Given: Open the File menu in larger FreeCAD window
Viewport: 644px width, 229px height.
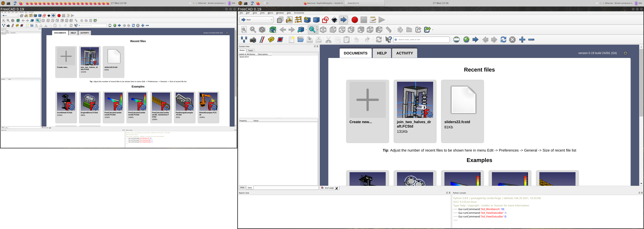Looking at the screenshot, I should [x=241, y=13].
